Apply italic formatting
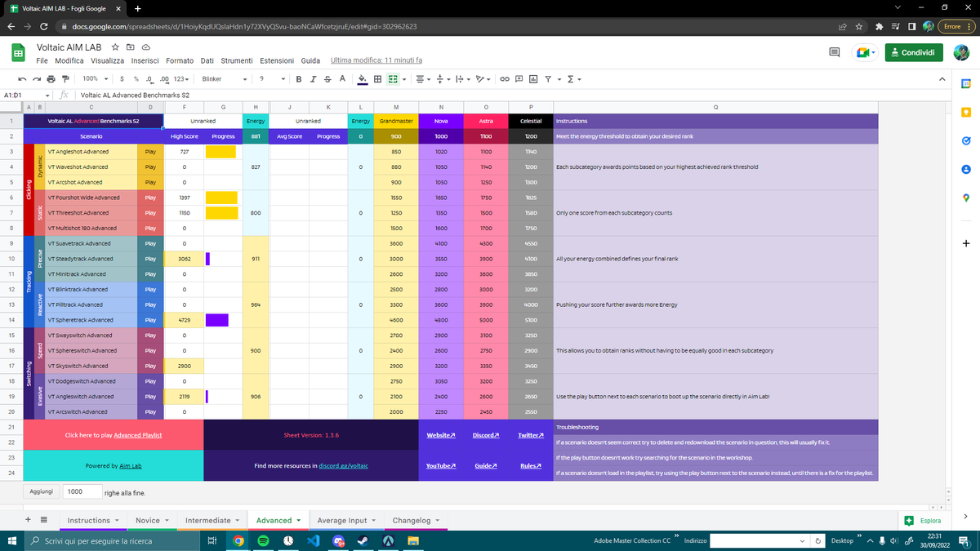This screenshot has width=980, height=551. pos(314,78)
